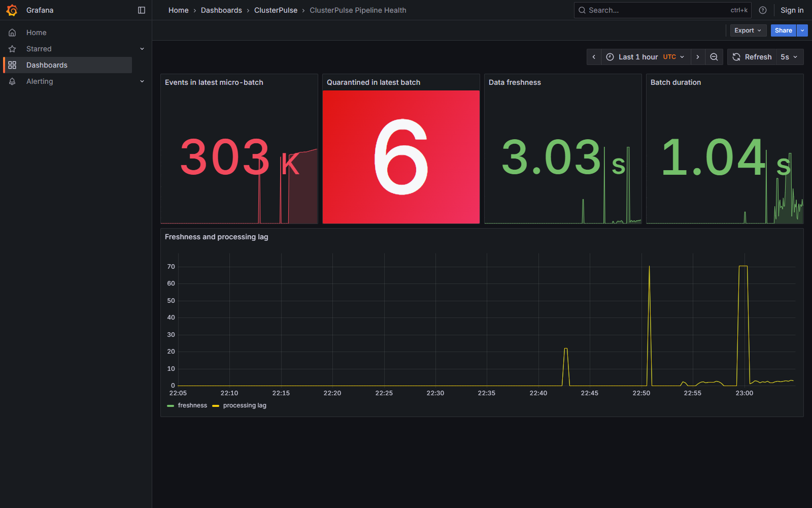The image size is (812, 508).
Task: Click the 1.04 s batch duration value
Action: tap(726, 157)
